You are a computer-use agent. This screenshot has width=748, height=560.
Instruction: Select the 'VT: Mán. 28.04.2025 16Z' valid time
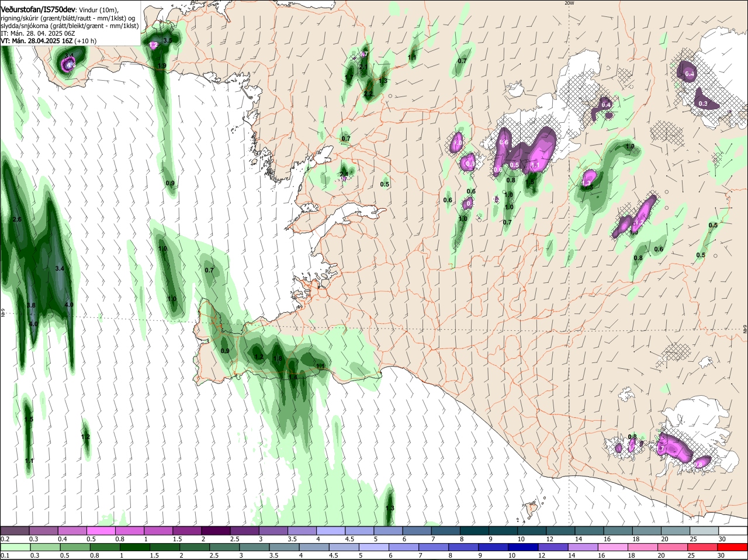(x=36, y=41)
